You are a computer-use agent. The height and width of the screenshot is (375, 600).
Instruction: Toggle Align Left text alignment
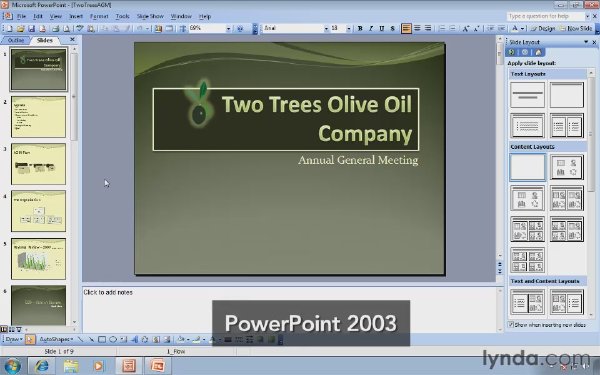coord(406,28)
